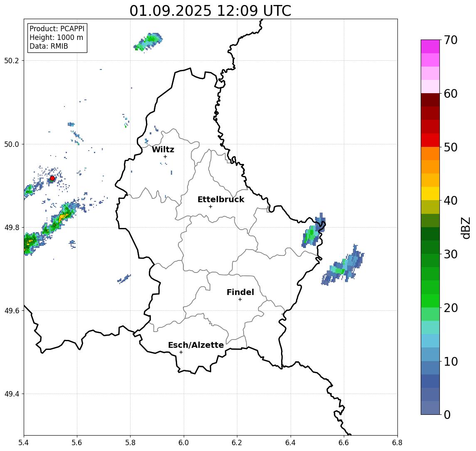Select the magenta top colorbar segment
Viewport: 476px width, 451px height.
tap(430, 47)
